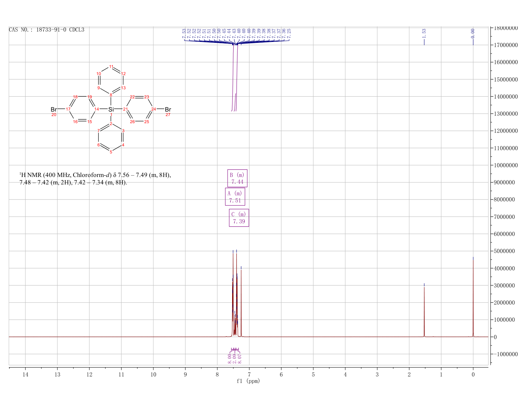532x411 pixels.
Task: Select the multiplet box labeled A (m) 7.51
Action: tap(235, 197)
